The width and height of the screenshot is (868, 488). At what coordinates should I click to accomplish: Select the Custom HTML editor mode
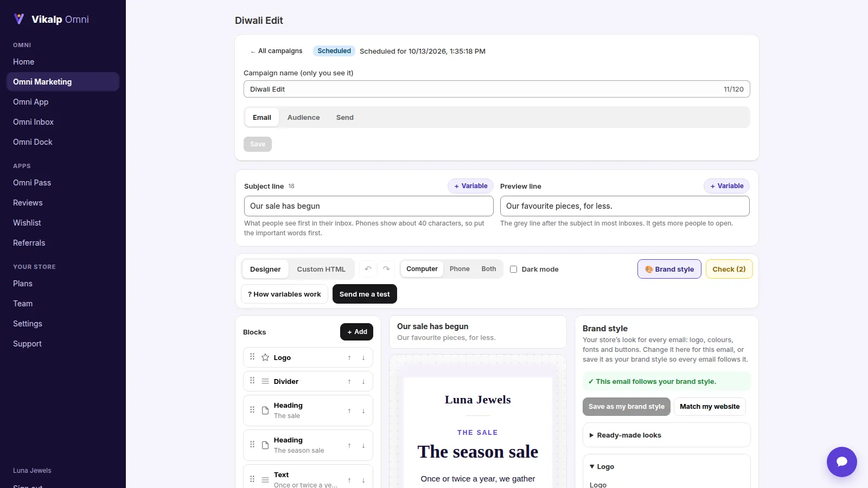coord(321,269)
